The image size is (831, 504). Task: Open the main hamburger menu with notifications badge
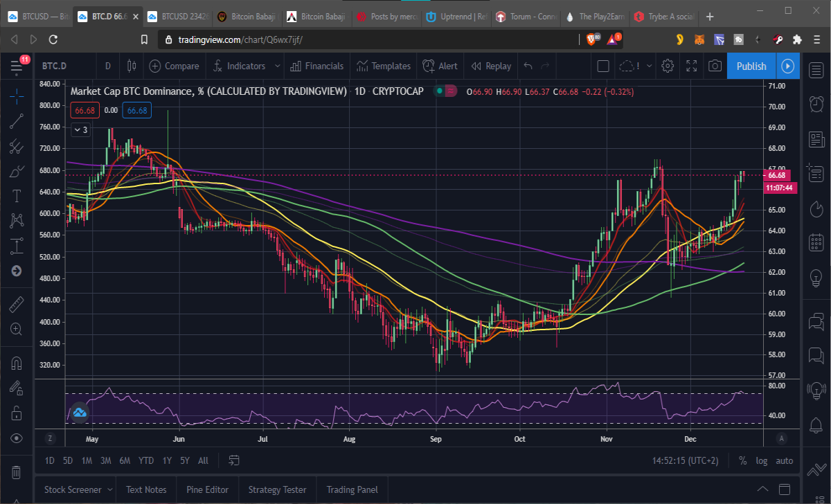[x=17, y=66]
